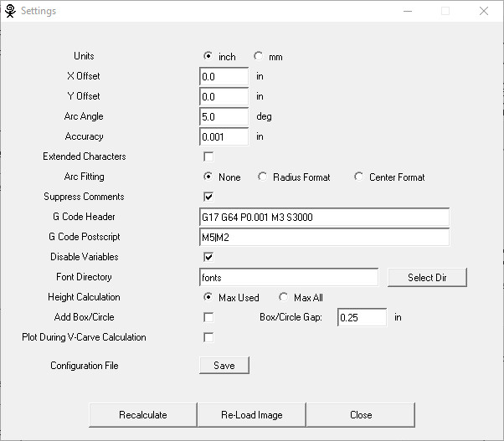Enable the Add Box/Circle checkbox
This screenshot has width=504, height=441.
208,317
